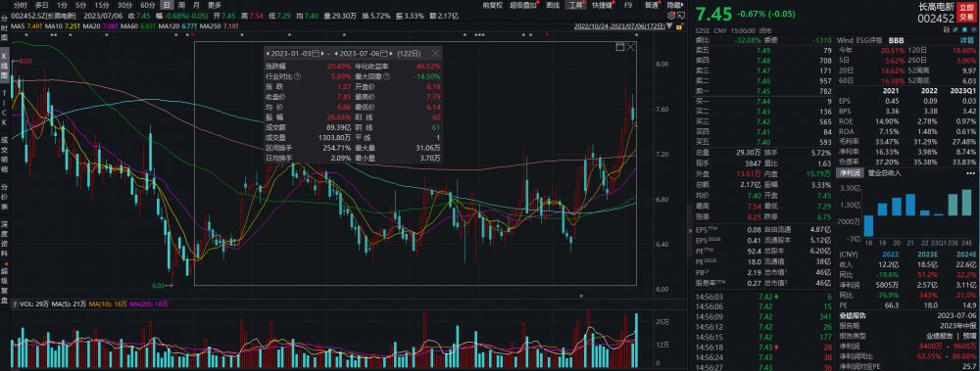The width and height of the screenshot is (980, 371).
Task: Open the 快捷键 shortcuts menu
Action: [x=603, y=4]
